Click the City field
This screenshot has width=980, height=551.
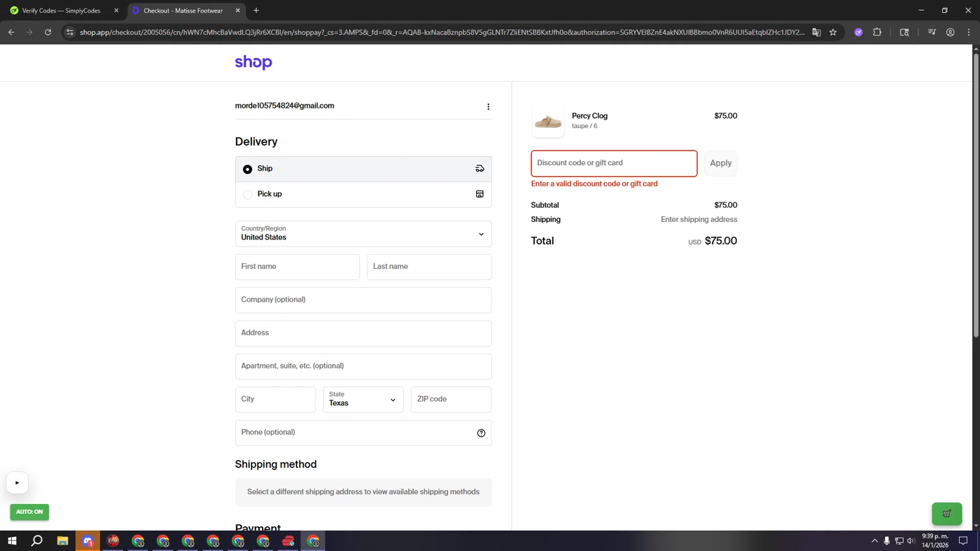point(275,400)
